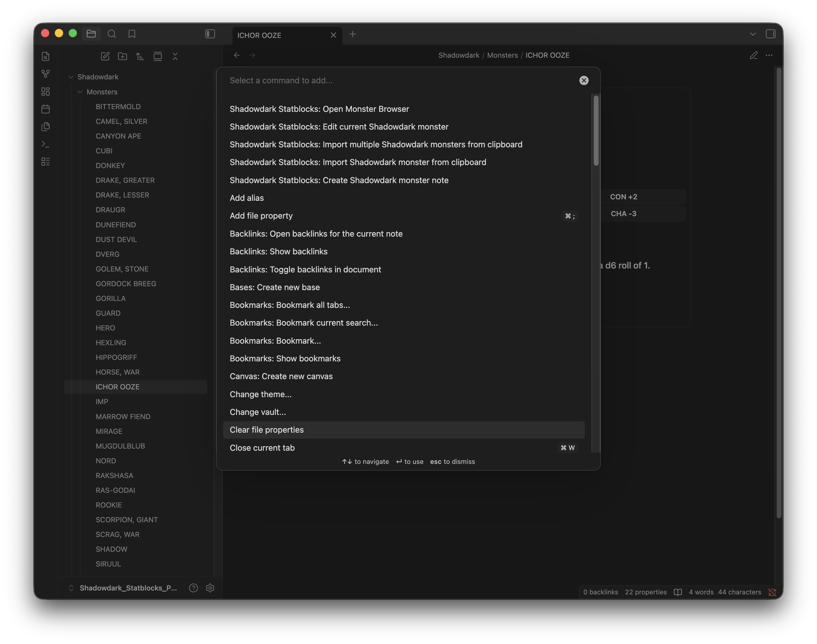Select Edit current Shadowdark monster command
Viewport: 817px width, 644px height.
(x=404, y=127)
